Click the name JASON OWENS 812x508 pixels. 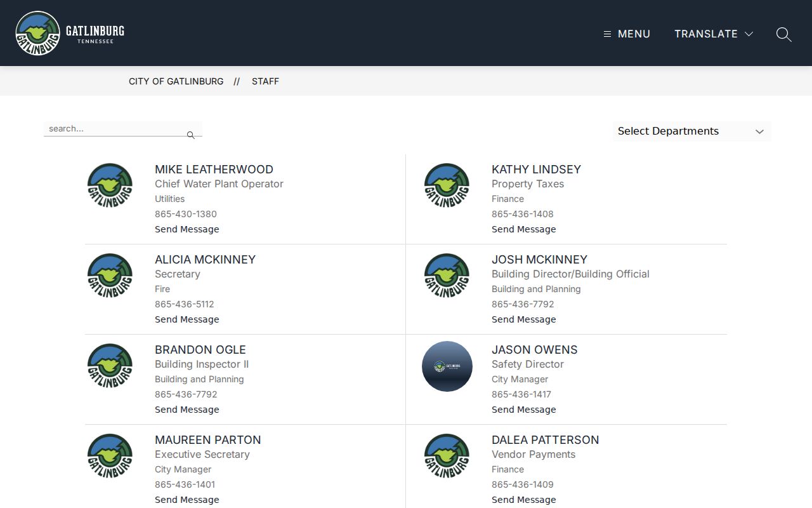pos(535,350)
